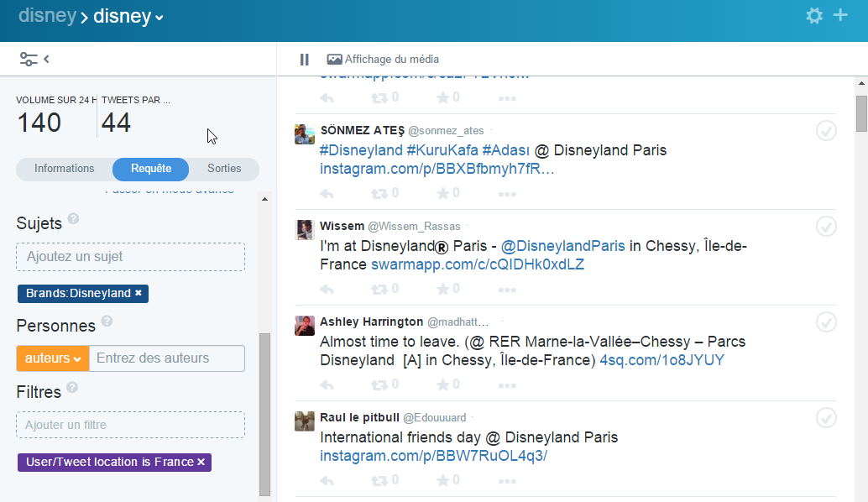Open help icon next to Filtres
Image resolution: width=868 pixels, height=502 pixels.
click(72, 388)
